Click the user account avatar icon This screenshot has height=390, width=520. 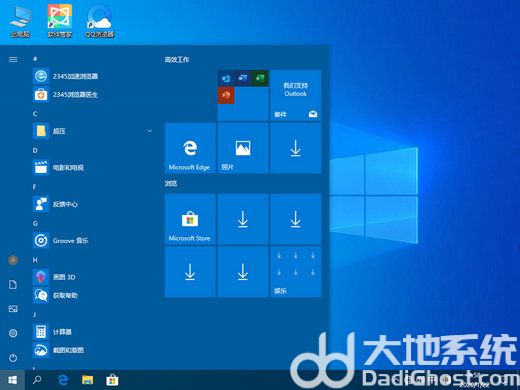(13, 260)
